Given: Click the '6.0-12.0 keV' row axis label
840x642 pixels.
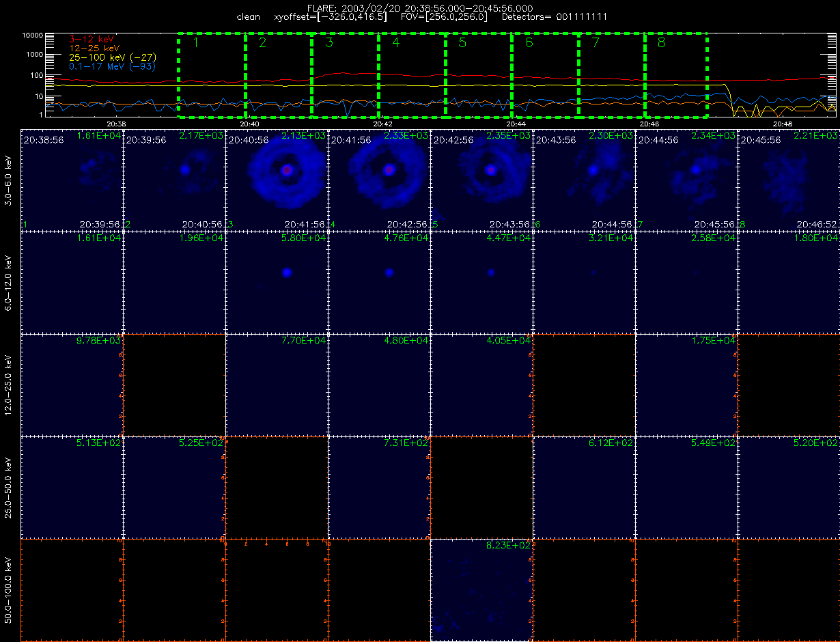Looking at the screenshot, I should pyautogui.click(x=9, y=284).
